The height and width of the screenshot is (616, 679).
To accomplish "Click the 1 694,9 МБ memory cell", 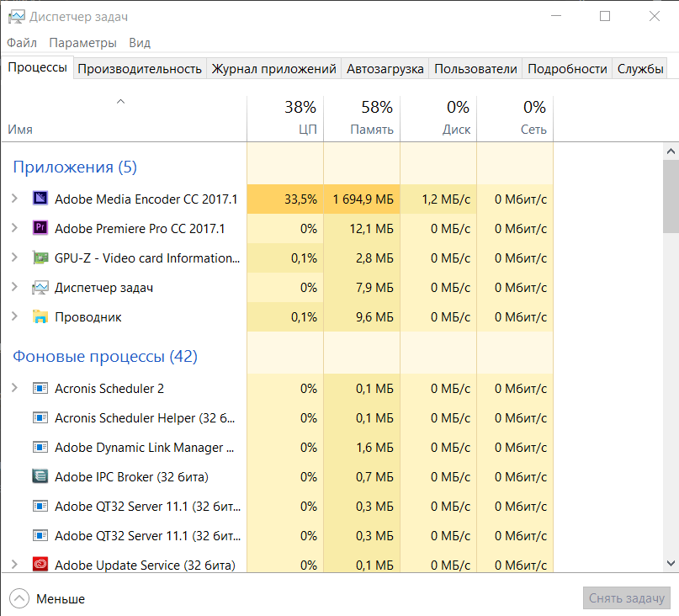I will 362,199.
